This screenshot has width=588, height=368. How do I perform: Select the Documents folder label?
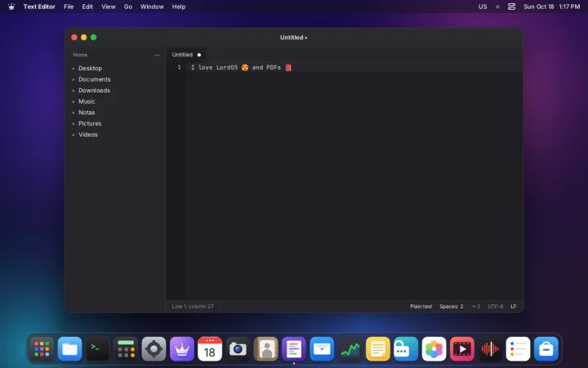[95, 79]
